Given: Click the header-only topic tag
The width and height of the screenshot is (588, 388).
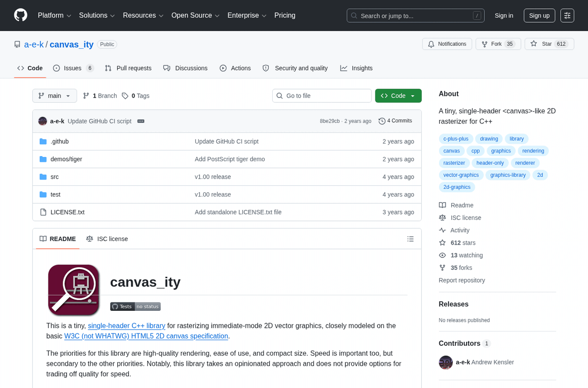Looking at the screenshot, I should pyautogui.click(x=490, y=163).
